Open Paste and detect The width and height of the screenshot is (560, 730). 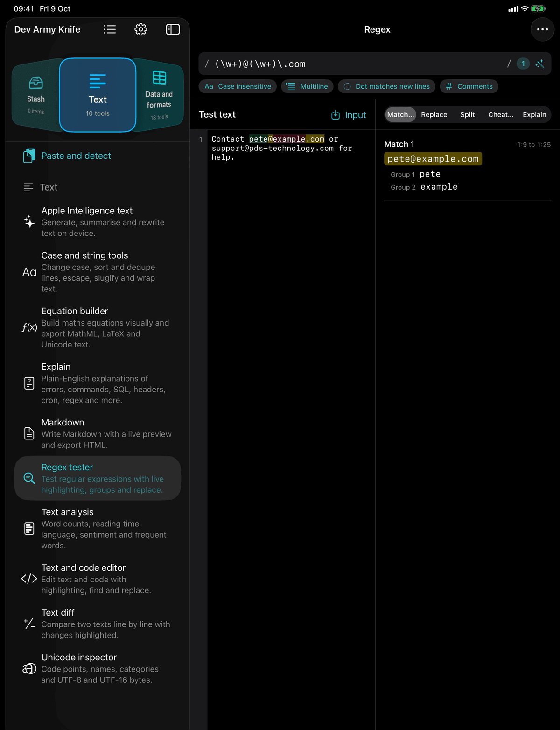click(98, 156)
